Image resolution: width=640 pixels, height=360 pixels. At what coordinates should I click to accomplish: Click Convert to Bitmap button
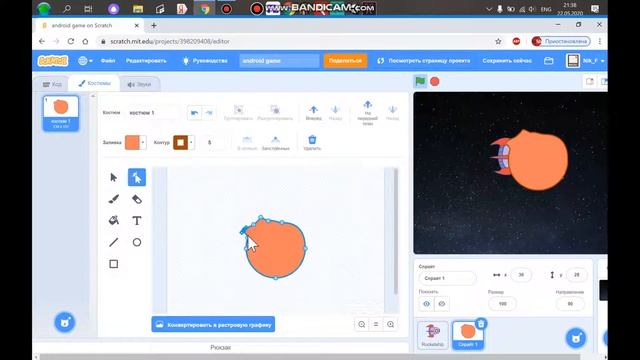[x=213, y=324]
